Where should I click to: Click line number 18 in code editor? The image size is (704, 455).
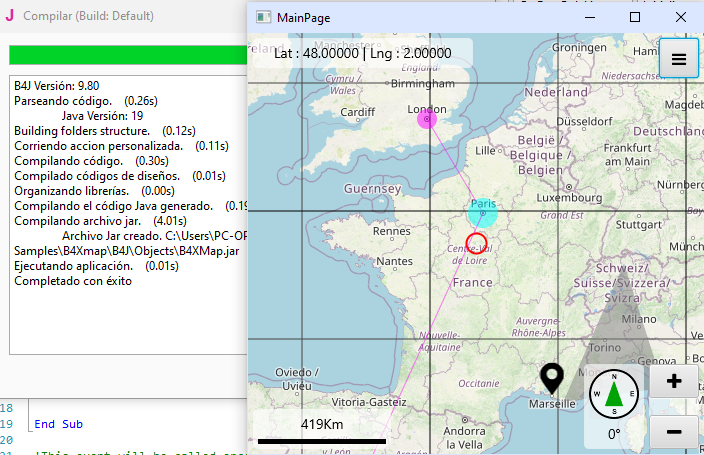point(7,408)
